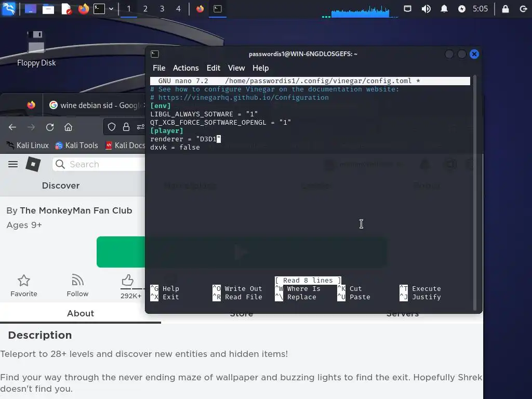
Task: Click the [player] section header
Action: click(x=167, y=130)
